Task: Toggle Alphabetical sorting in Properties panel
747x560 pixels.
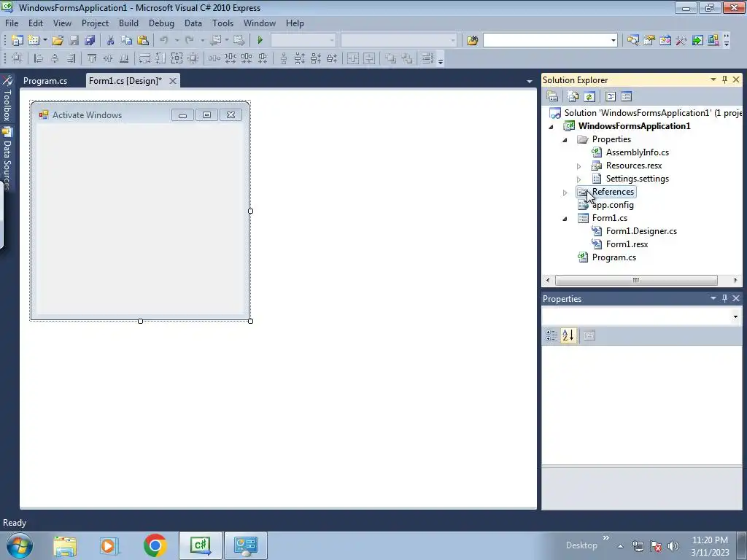Action: click(568, 335)
